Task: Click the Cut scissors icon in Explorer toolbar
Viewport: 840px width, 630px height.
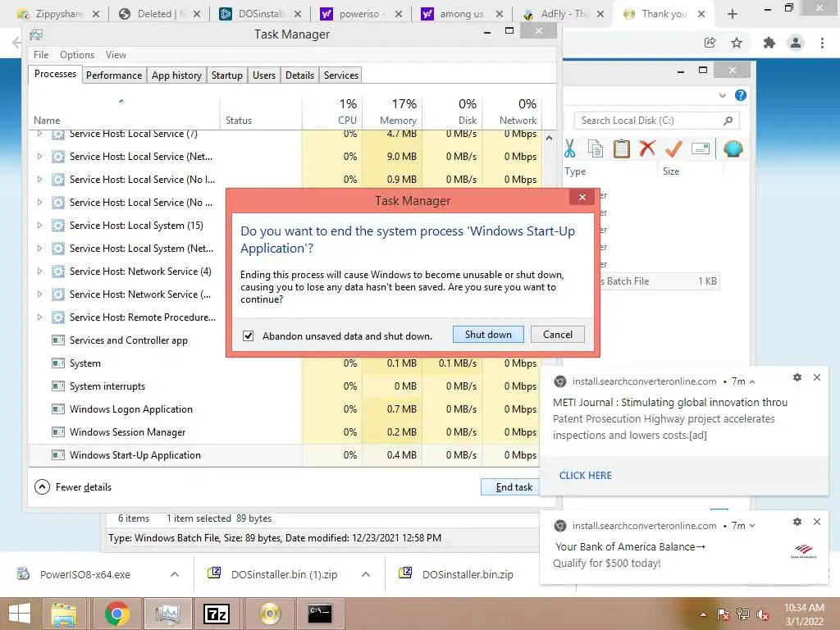Action: 569,148
